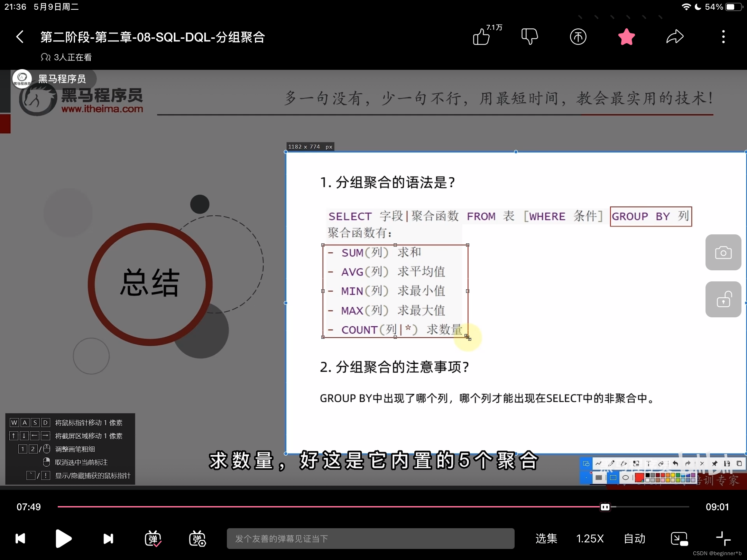This screenshot has height=560, width=747.
Task: Change the 1.25X playback speed
Action: 590,539
